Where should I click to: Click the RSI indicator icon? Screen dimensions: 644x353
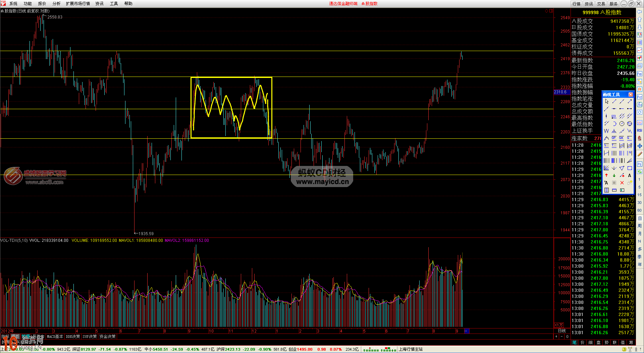point(640,130)
